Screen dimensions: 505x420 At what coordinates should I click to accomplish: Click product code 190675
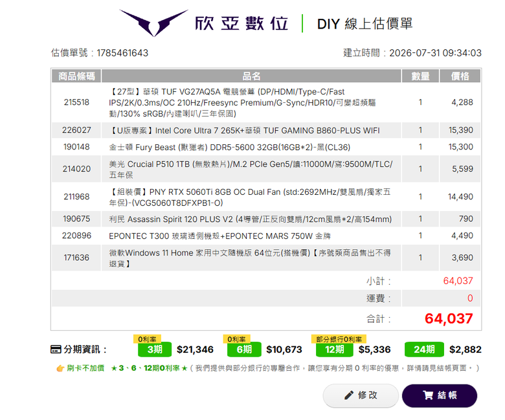(76, 219)
